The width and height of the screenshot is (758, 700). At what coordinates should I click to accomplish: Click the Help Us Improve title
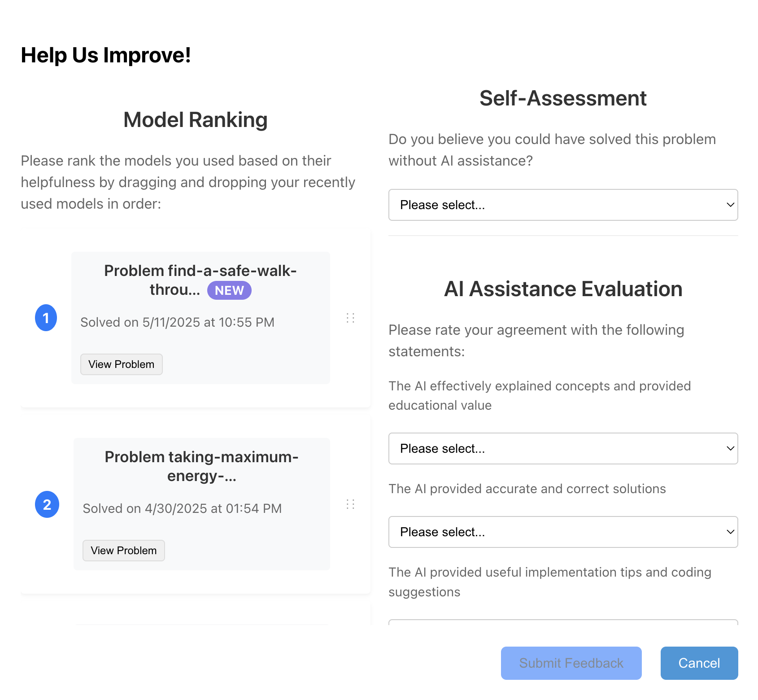pos(106,55)
